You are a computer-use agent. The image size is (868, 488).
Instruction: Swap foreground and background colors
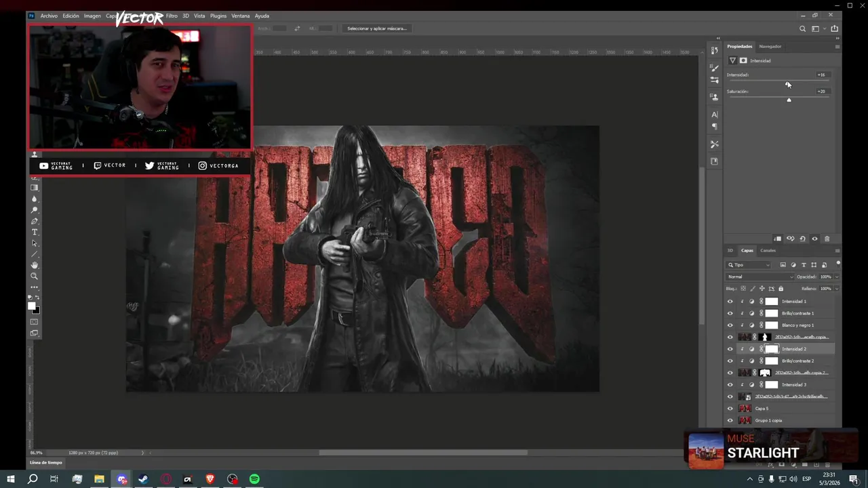[x=38, y=298]
